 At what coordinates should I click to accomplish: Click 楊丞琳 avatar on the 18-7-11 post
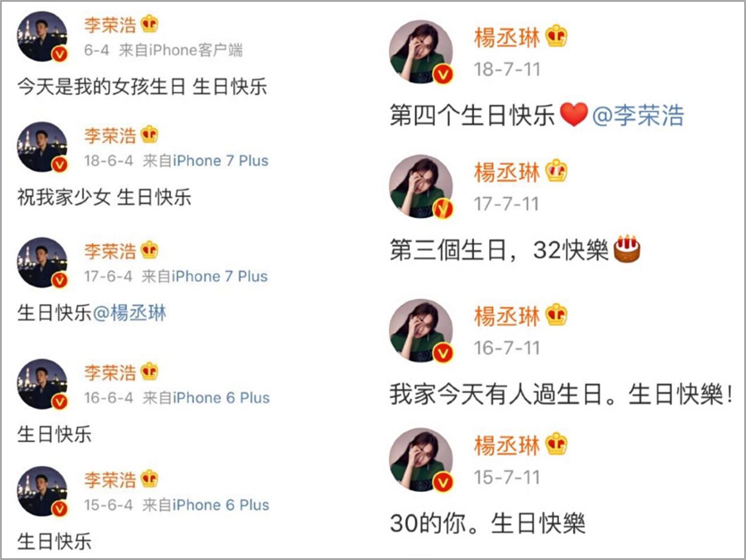pos(421,51)
